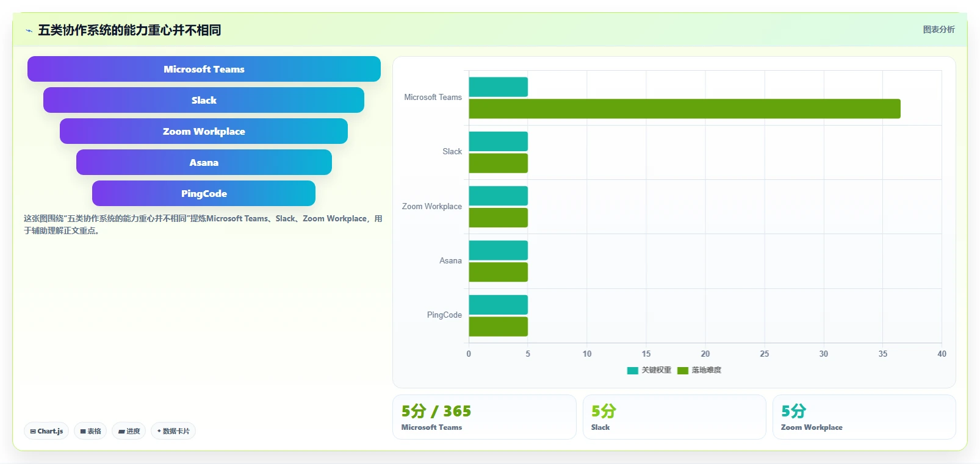Click the Slack y-axis label
The width and height of the screenshot is (980, 464).
pyautogui.click(x=452, y=152)
